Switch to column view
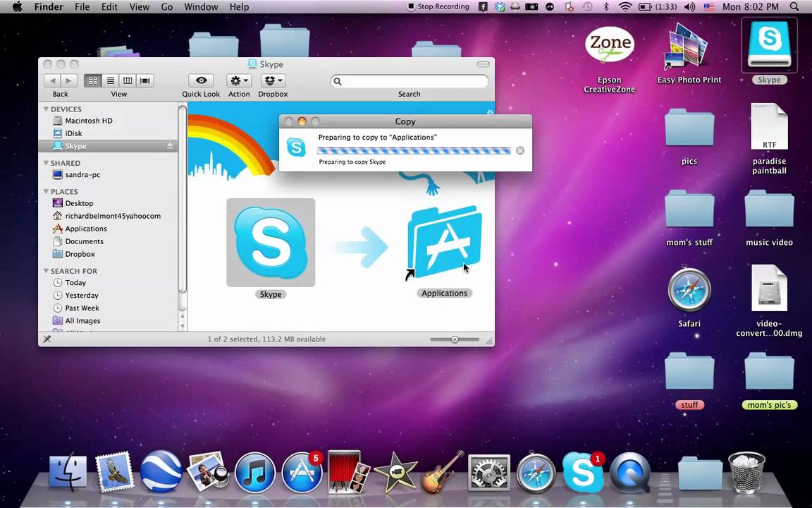This screenshot has height=508, width=812. click(128, 80)
